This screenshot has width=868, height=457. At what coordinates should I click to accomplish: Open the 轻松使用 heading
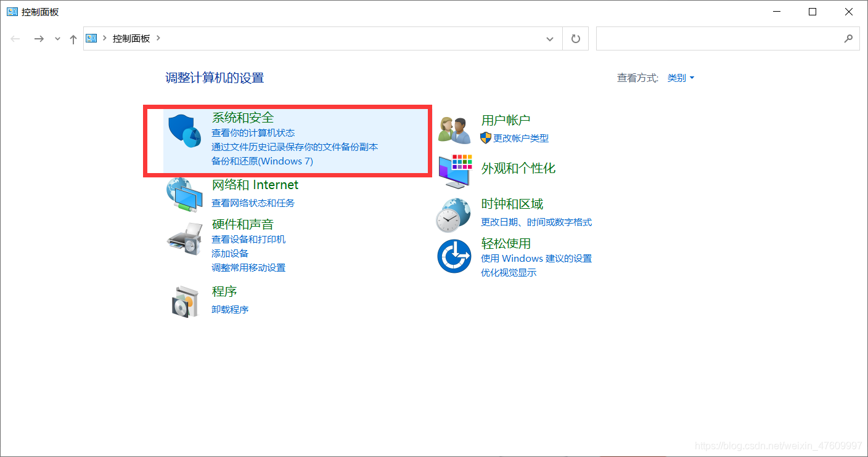[506, 243]
